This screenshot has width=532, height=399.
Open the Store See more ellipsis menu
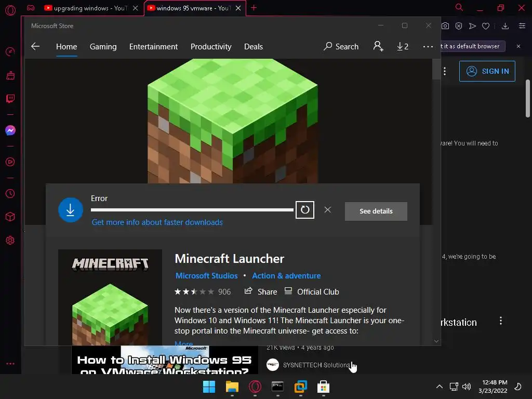pos(428,46)
